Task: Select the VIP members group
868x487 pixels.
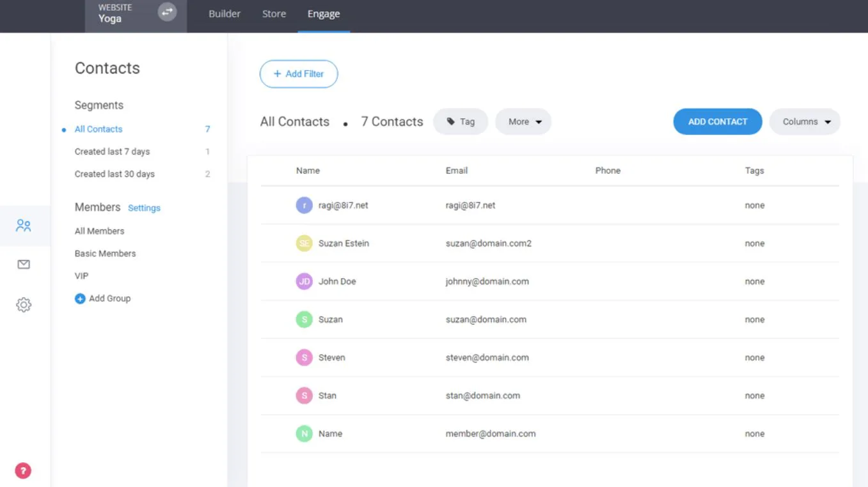Action: coord(81,276)
